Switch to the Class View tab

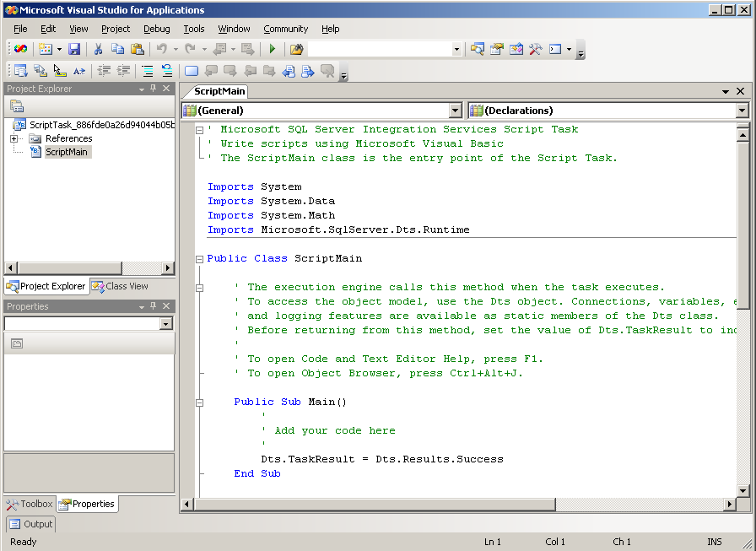(x=120, y=286)
